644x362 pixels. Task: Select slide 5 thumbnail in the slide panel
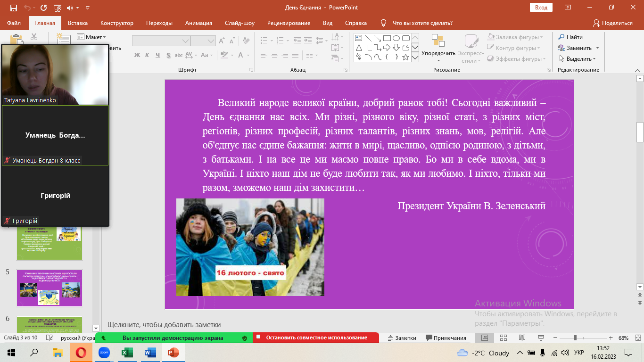coord(50,288)
